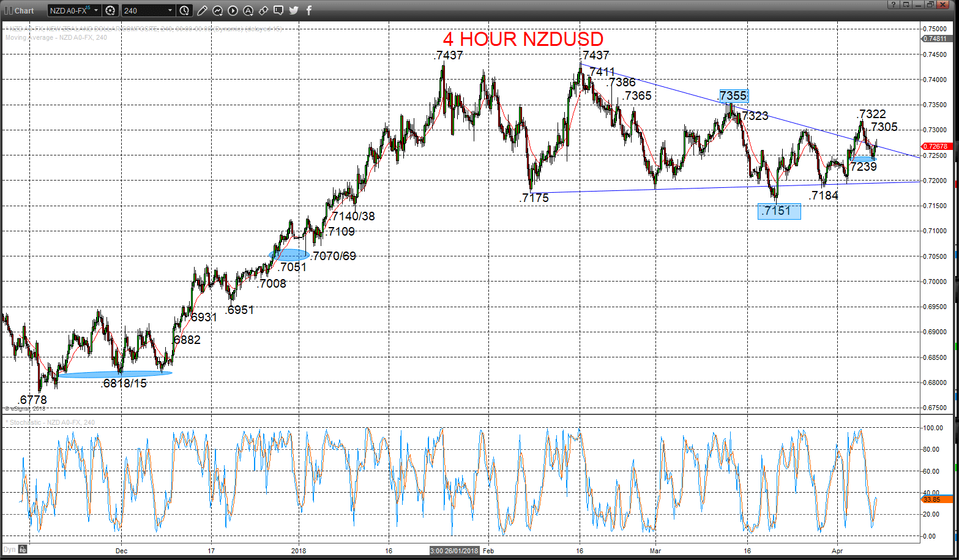This screenshot has height=560, width=959.
Task: Click the .7140/38 annotation label
Action: click(353, 216)
